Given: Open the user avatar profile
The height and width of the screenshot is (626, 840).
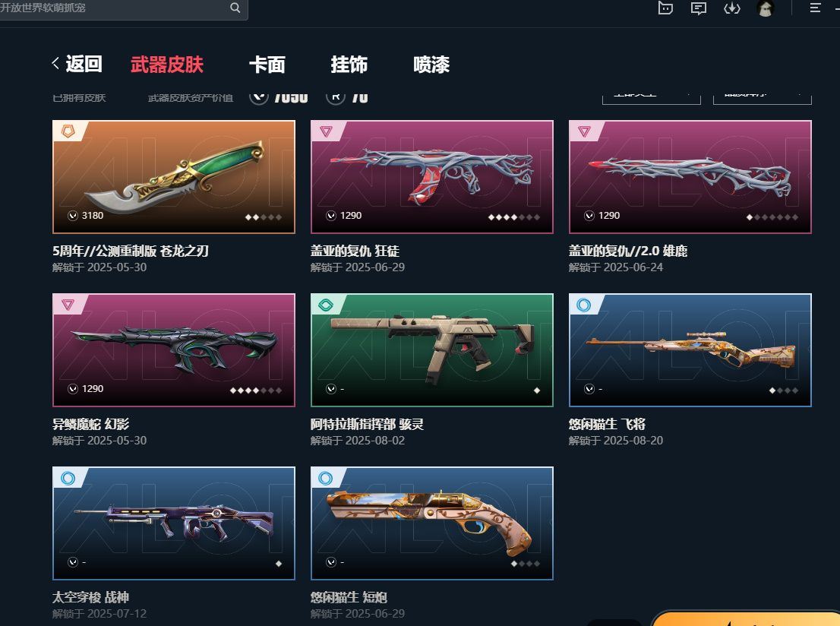Looking at the screenshot, I should coord(766,8).
